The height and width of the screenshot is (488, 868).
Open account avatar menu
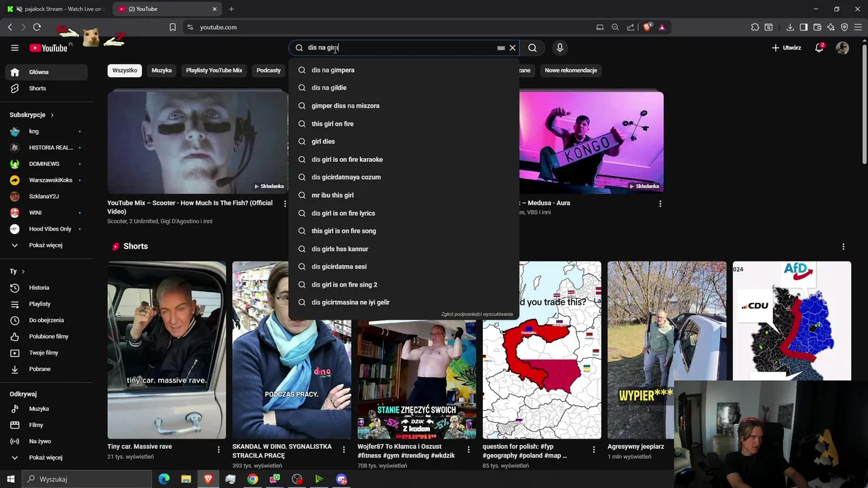click(842, 47)
